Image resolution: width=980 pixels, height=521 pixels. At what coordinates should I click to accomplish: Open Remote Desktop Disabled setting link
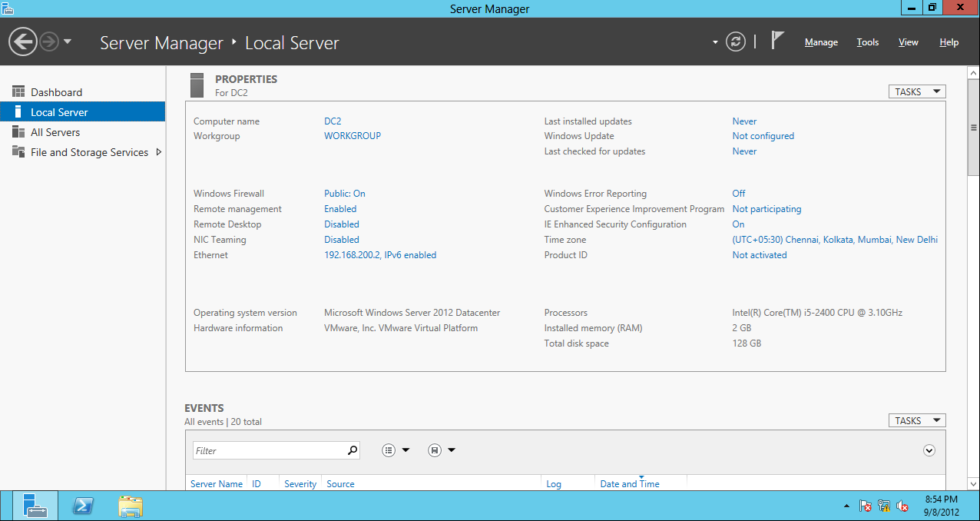341,224
